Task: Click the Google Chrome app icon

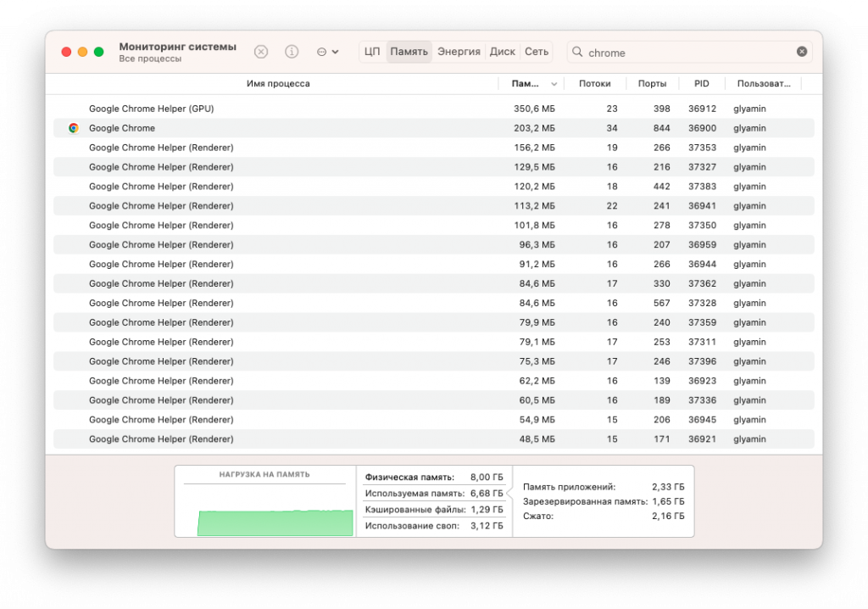Action: pyautogui.click(x=74, y=128)
